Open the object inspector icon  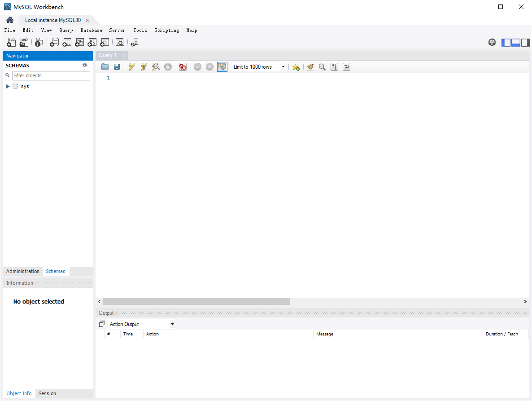pos(39,43)
